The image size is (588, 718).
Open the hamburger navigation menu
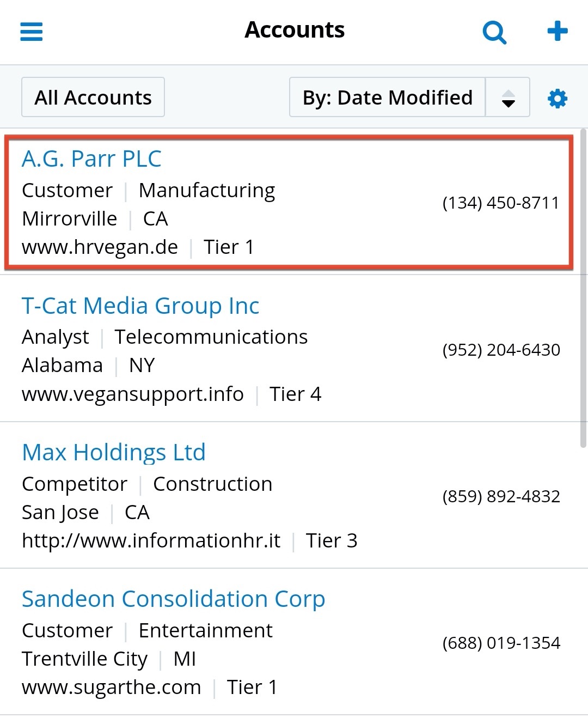tap(32, 31)
